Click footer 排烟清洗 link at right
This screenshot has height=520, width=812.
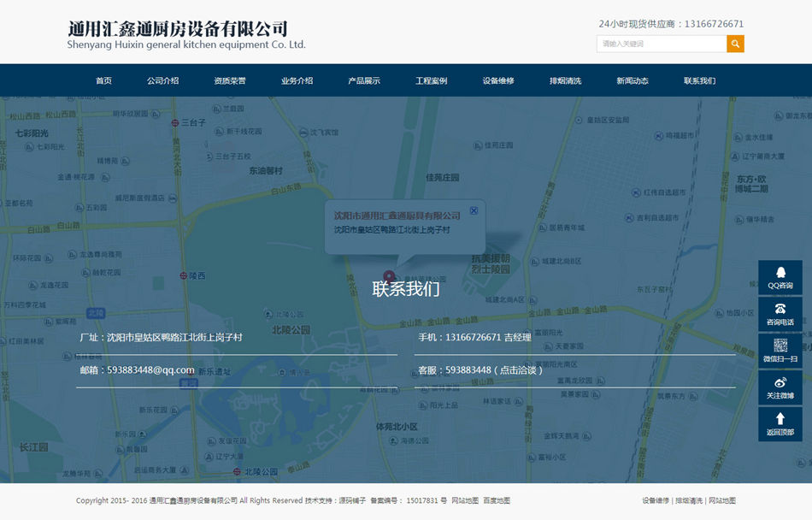click(689, 500)
